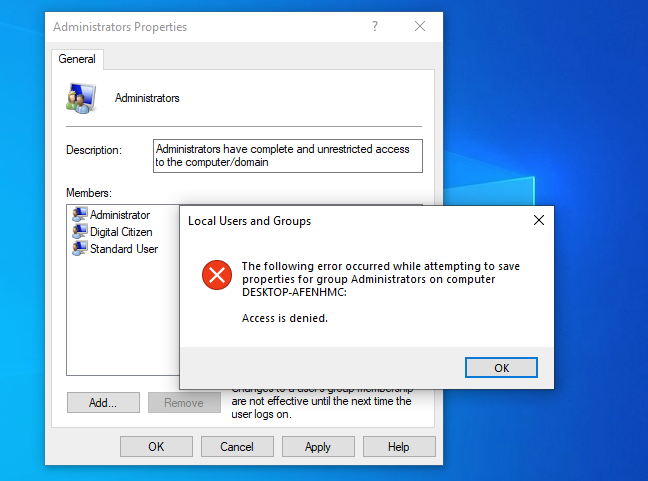Click the Add... button
The image size is (648, 481).
tap(103, 403)
